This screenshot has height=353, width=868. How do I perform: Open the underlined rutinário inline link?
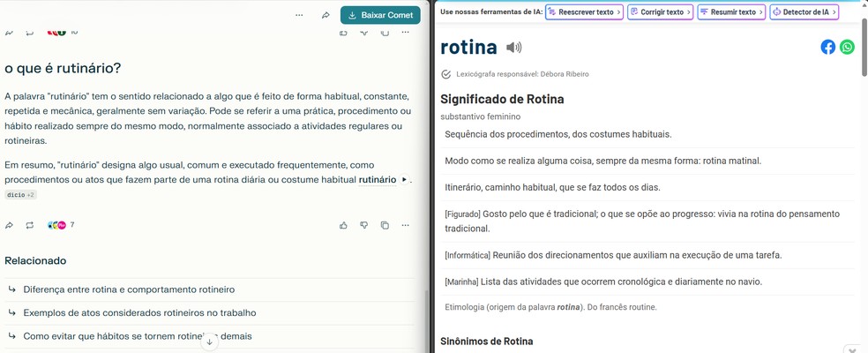pyautogui.click(x=378, y=179)
